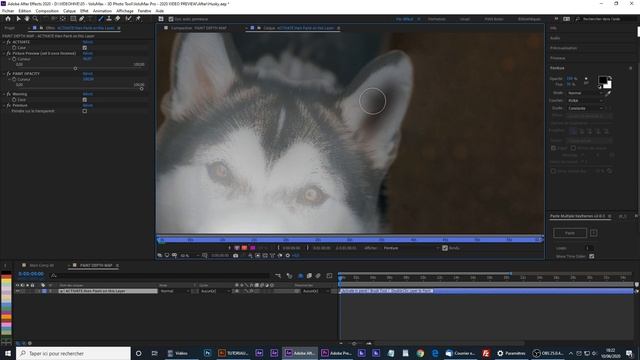
Task: Toggle Peindre sur la transparence checkbox
Action: pos(84,111)
